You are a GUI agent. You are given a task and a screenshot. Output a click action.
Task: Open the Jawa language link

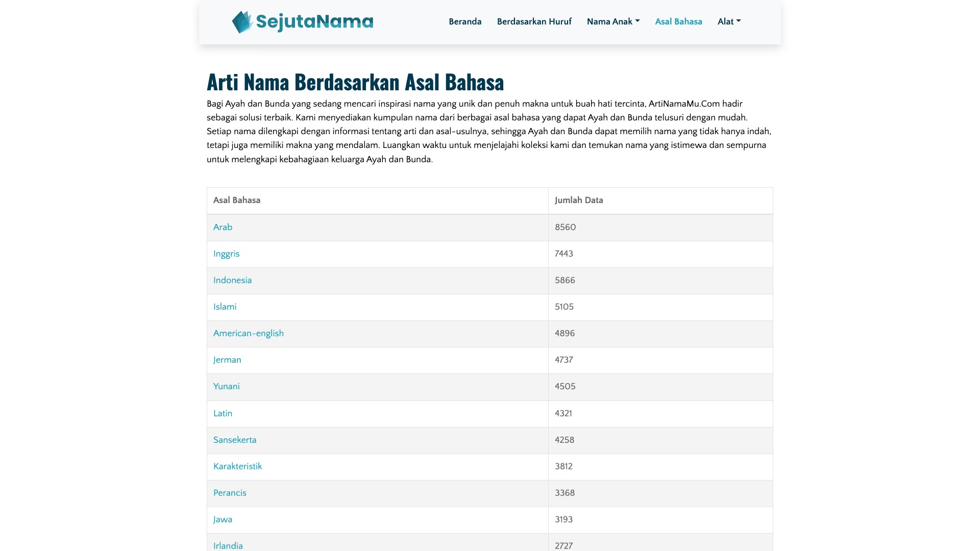223,519
